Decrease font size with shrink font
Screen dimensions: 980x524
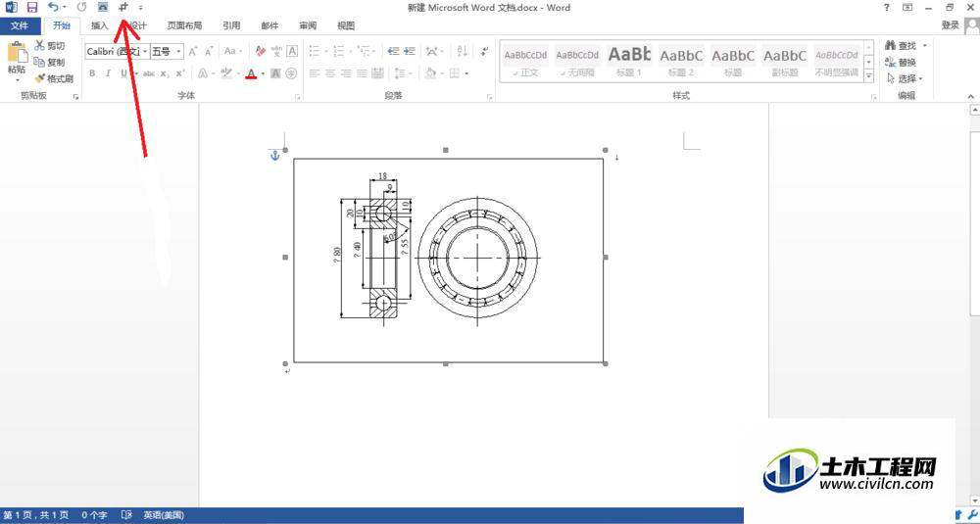click(209, 51)
